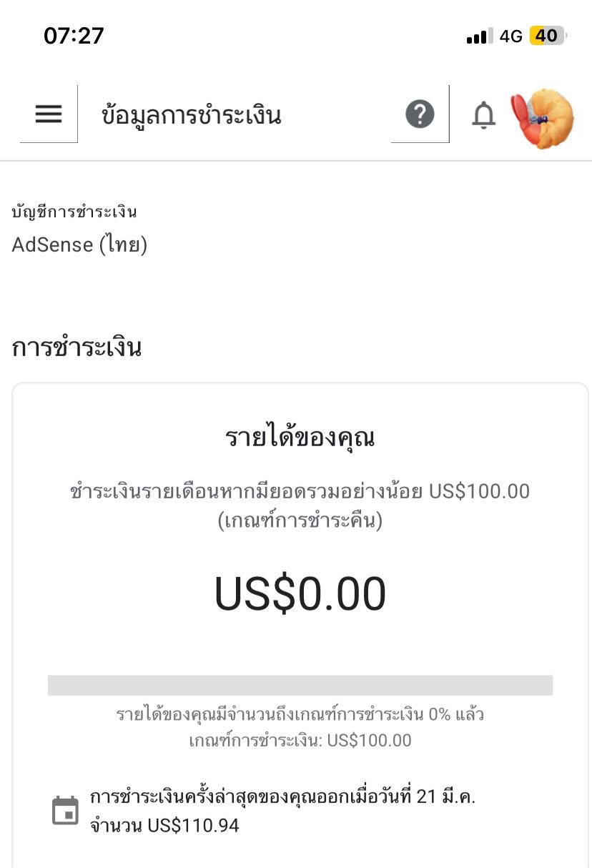
Task: Tap the last payment date 21 มี.ค. text
Action: tap(446, 797)
